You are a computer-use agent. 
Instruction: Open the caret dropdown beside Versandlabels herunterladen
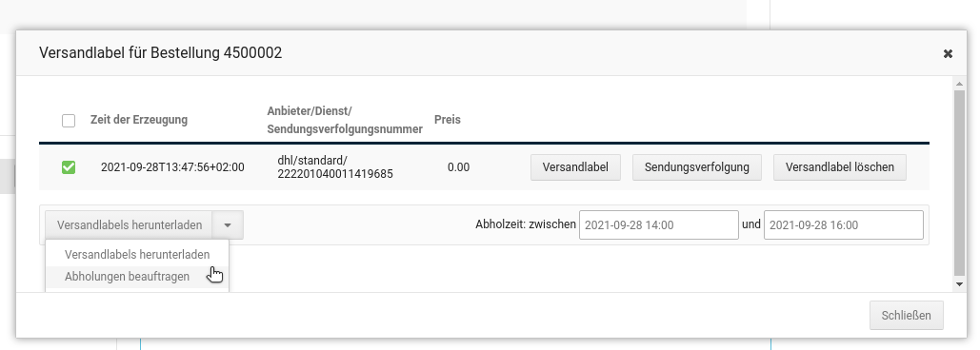click(228, 224)
